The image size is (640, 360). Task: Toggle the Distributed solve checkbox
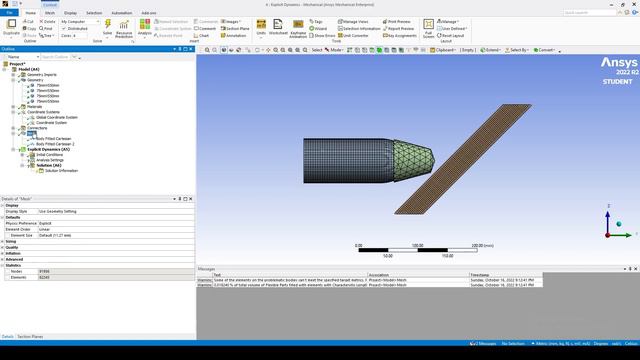coord(64,29)
